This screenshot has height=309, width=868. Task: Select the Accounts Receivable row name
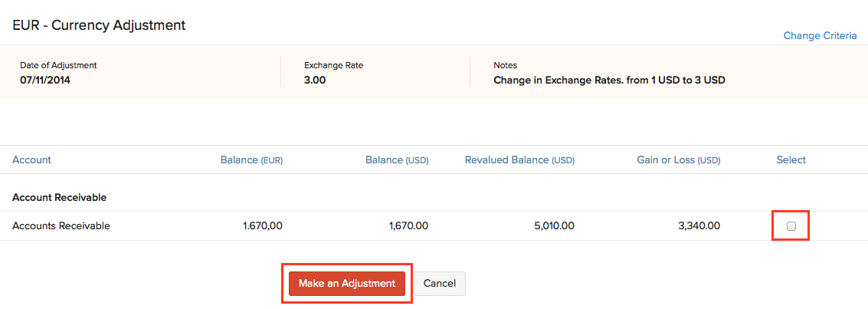[x=61, y=226]
